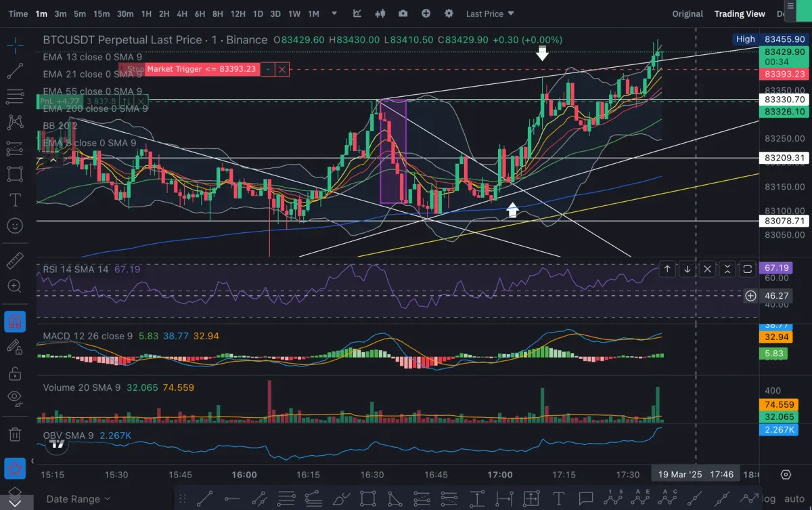Collapse the RSI pane
Image resolution: width=812 pixels, height=510 pixels.
[727, 269]
